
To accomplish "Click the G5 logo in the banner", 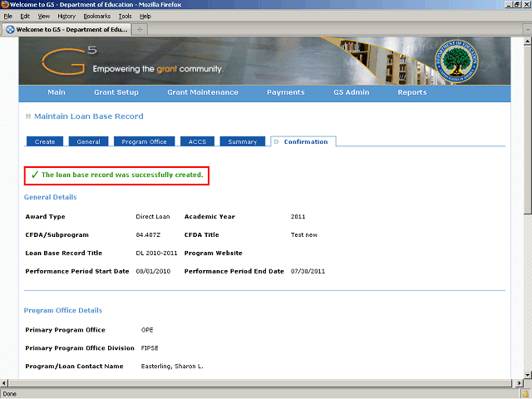I will coord(69,61).
